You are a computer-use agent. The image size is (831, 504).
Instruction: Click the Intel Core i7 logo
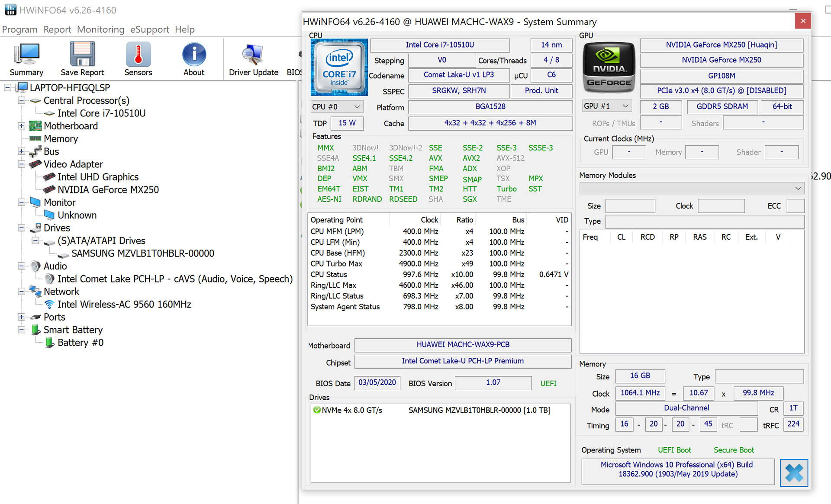coord(339,67)
